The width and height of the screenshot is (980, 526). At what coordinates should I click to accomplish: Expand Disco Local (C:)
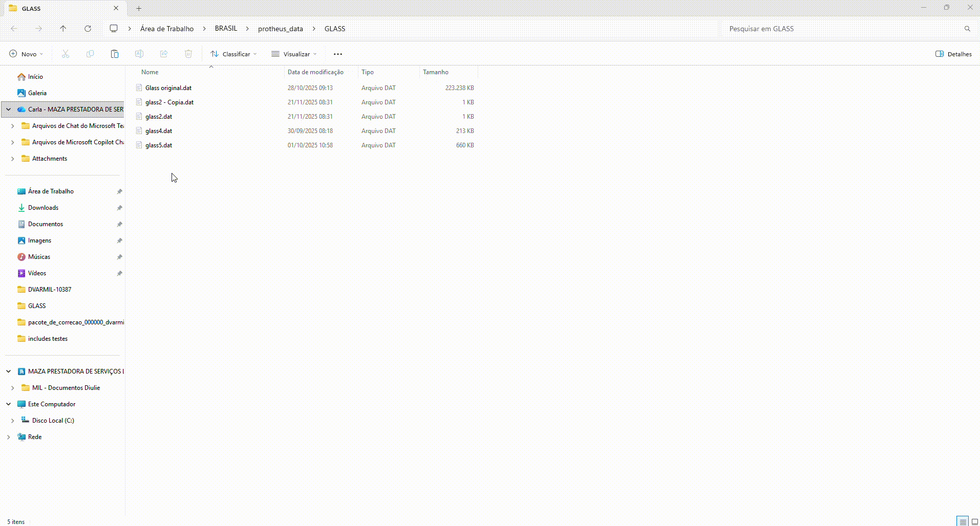pyautogui.click(x=13, y=420)
